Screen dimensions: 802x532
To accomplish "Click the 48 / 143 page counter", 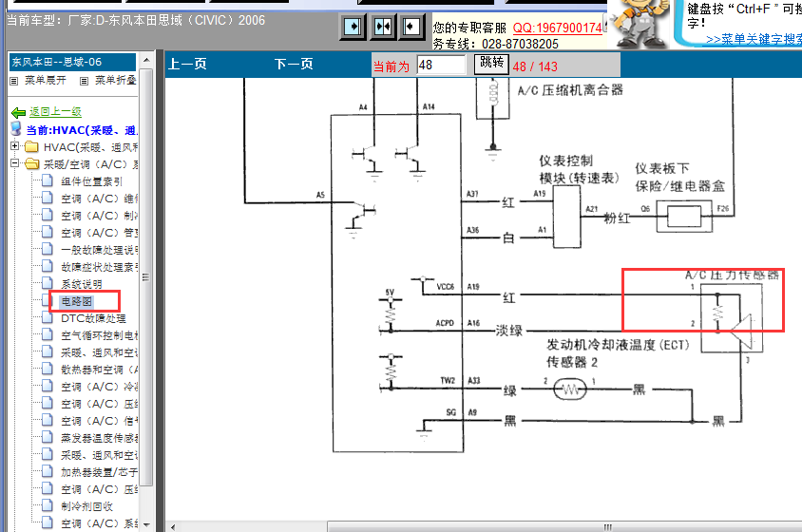I will coord(535,66).
